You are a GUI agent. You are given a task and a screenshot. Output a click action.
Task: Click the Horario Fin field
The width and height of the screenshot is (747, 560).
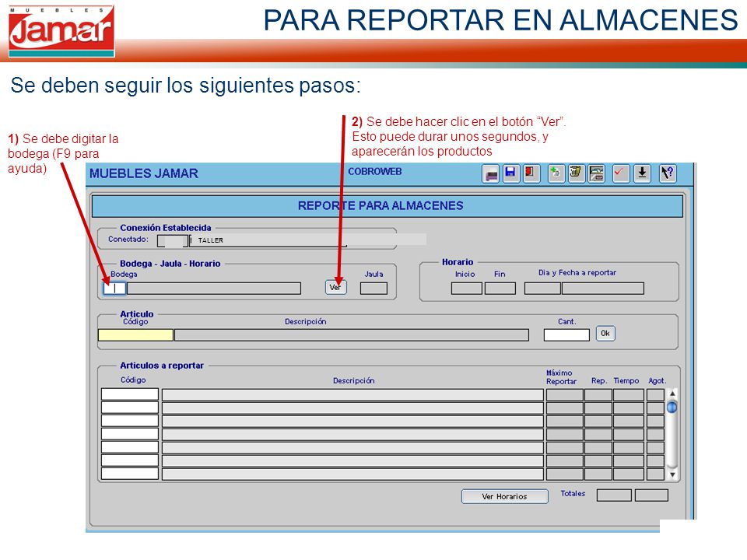point(500,288)
